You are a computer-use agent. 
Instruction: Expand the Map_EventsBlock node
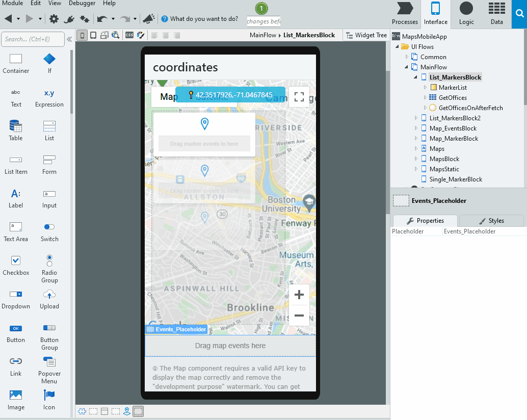tap(416, 128)
